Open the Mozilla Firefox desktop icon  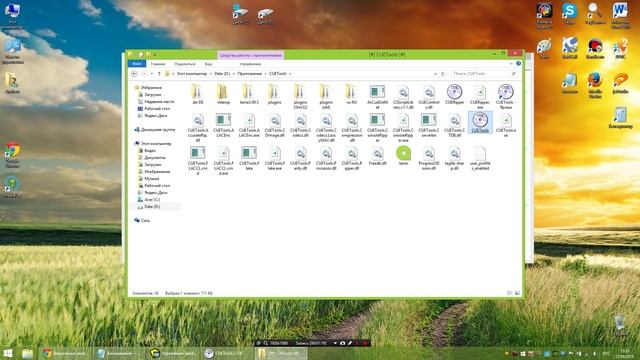click(595, 85)
